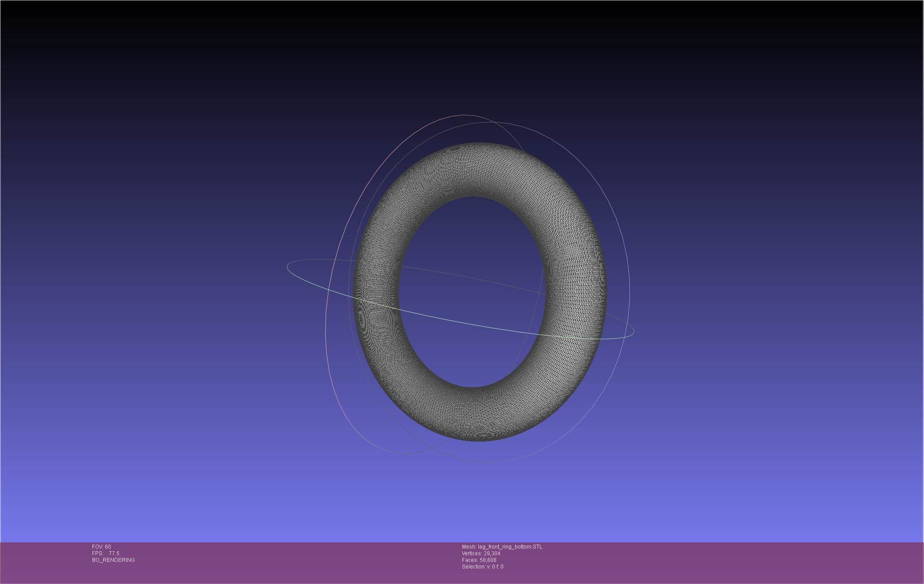Click the top of the torus mesh
924x584 pixels.
pyautogui.click(x=476, y=170)
